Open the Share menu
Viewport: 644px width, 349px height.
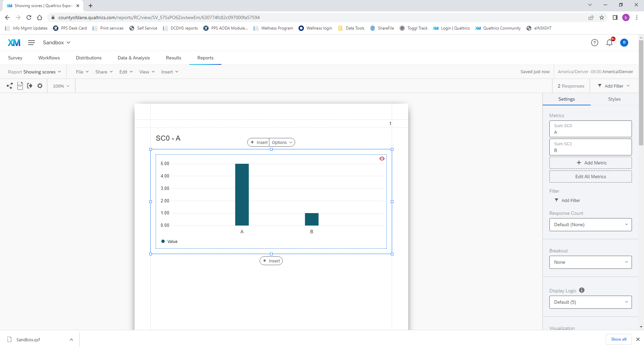tap(104, 72)
